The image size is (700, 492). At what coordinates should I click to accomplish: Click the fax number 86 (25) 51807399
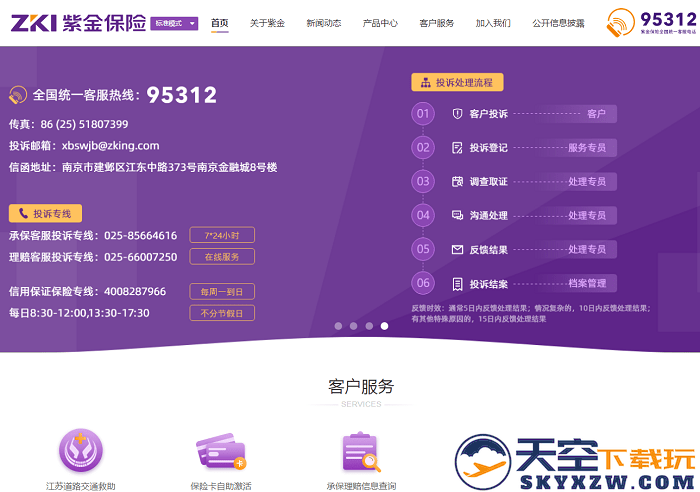click(x=84, y=124)
